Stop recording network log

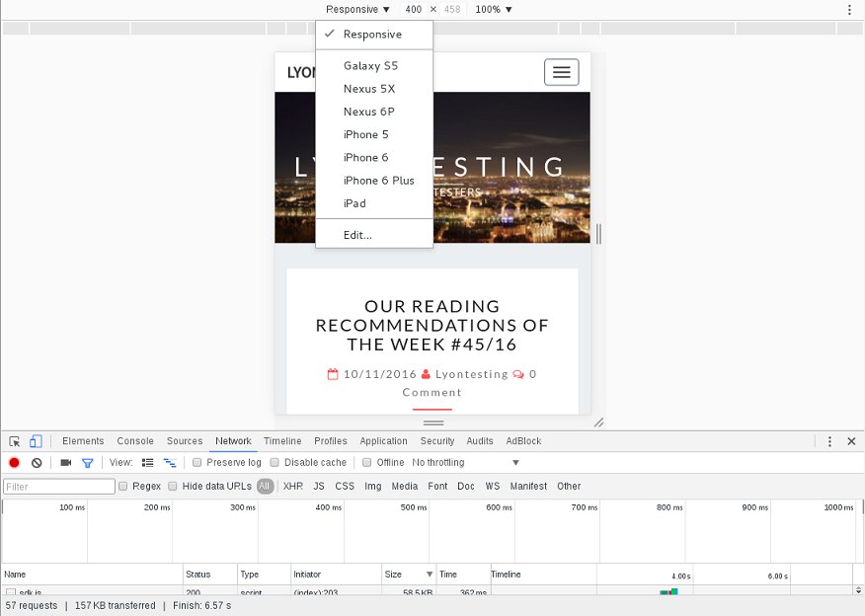(x=15, y=463)
